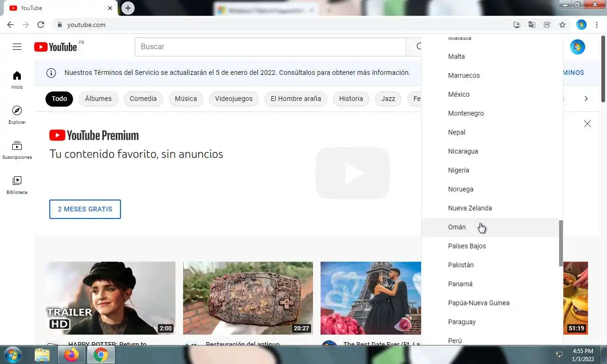This screenshot has width=607, height=364.
Task: Choose Marruecos from the country list
Action: tap(490, 75)
